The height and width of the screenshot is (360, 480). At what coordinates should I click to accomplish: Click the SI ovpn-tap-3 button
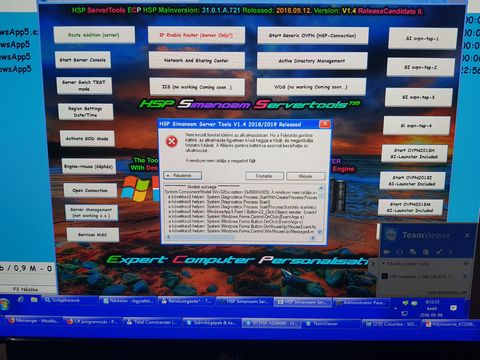click(419, 97)
